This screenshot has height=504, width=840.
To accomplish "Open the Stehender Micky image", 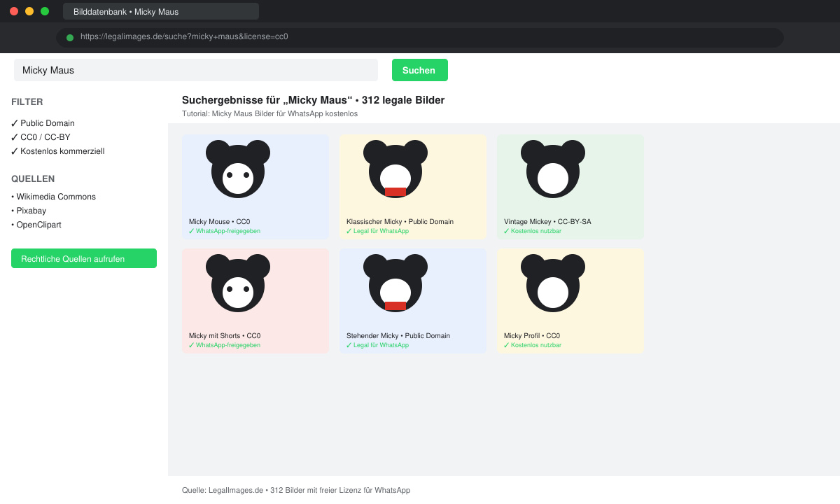I will [x=413, y=301].
